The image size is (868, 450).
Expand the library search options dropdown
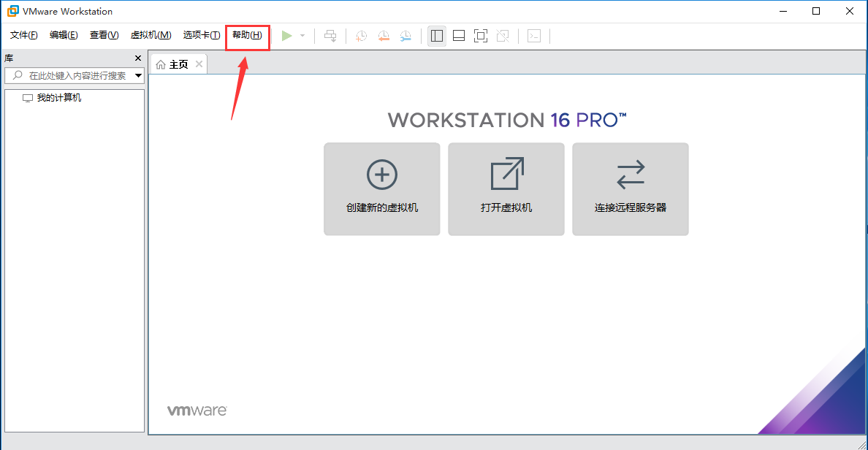coord(137,75)
